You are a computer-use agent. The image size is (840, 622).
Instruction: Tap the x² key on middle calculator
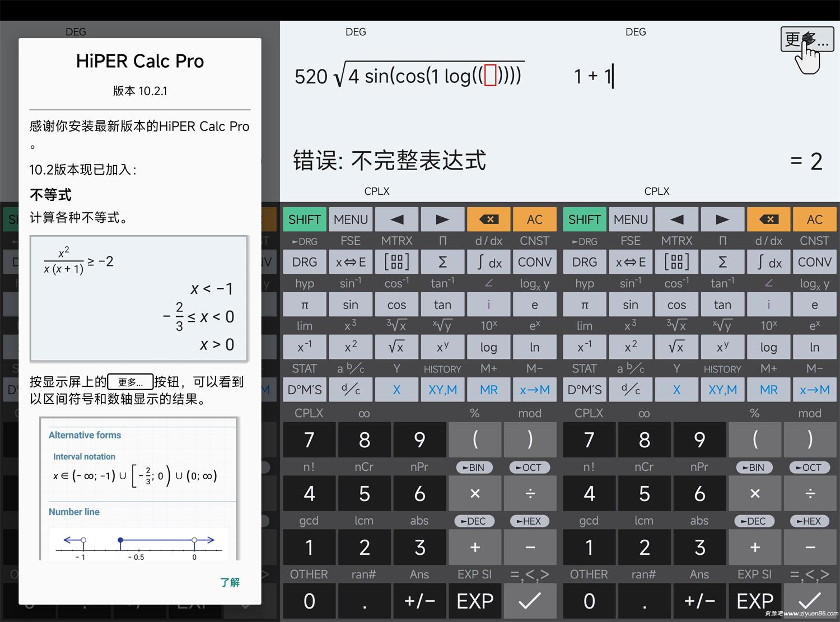(x=351, y=347)
